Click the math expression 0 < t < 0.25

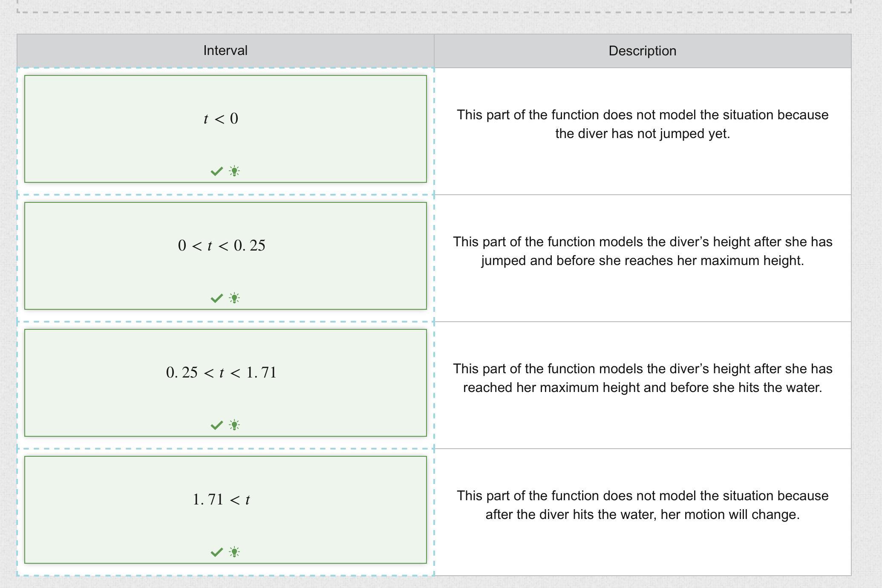(222, 245)
